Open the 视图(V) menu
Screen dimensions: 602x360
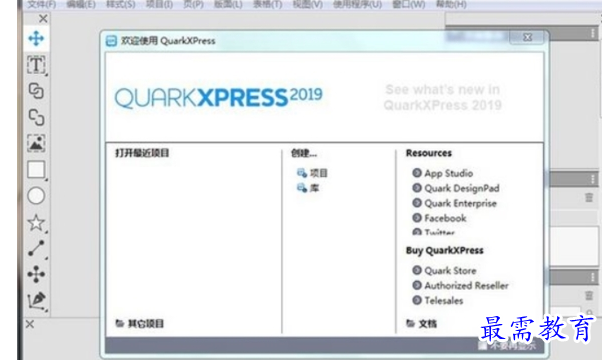pos(308,5)
